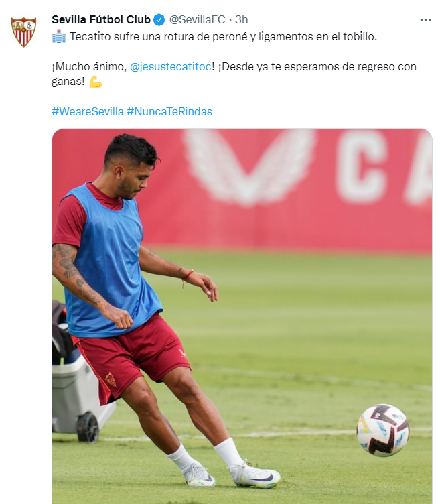Click the Sevilla crest on the shorts

point(111,379)
